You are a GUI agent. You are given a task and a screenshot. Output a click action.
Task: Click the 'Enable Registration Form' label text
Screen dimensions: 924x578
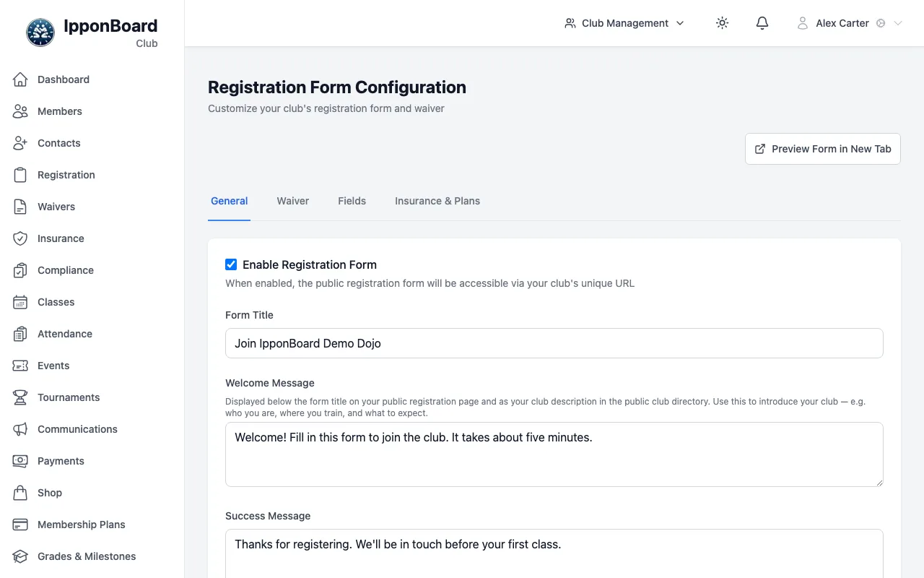click(310, 264)
